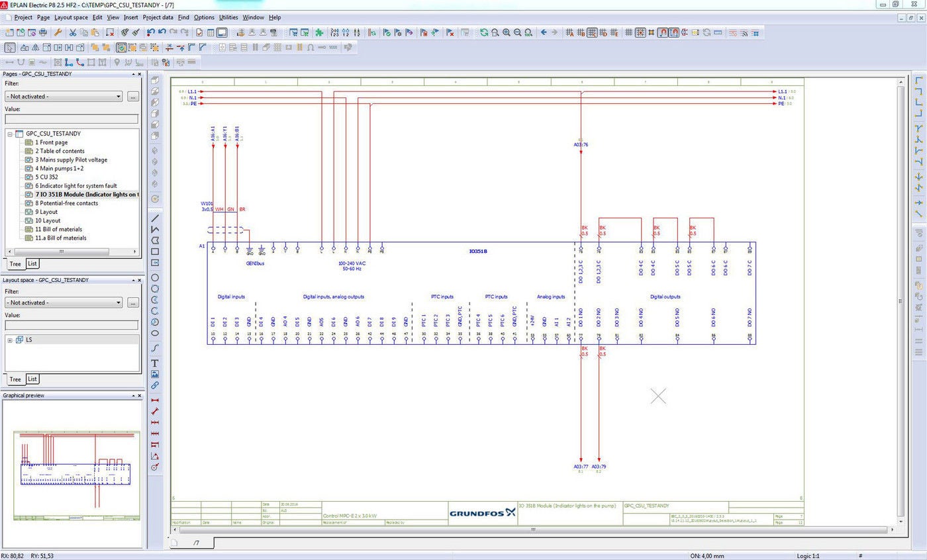Click the ... button beside the Layout space filter
927x560 pixels.
click(x=132, y=302)
